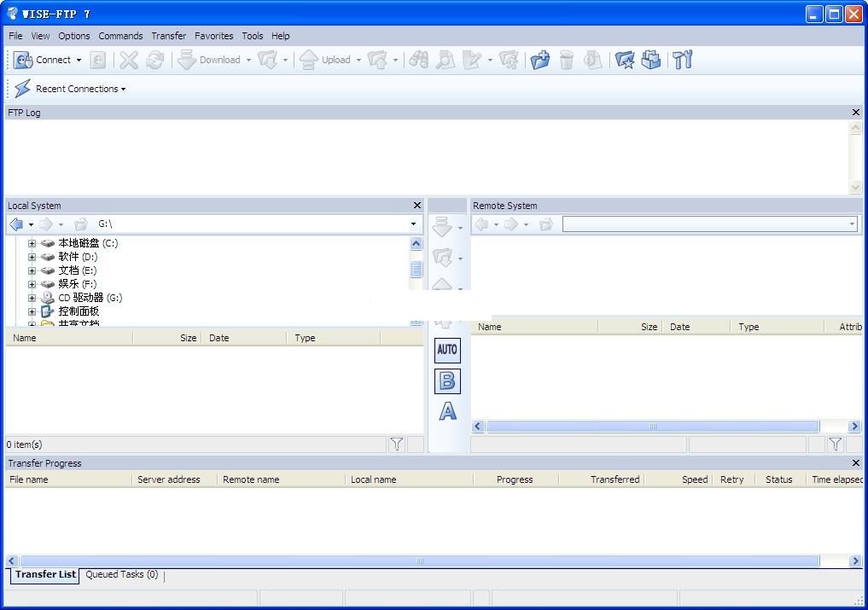This screenshot has height=610, width=868.
Task: Open the Connect dropdown arrow
Action: pyautogui.click(x=79, y=61)
